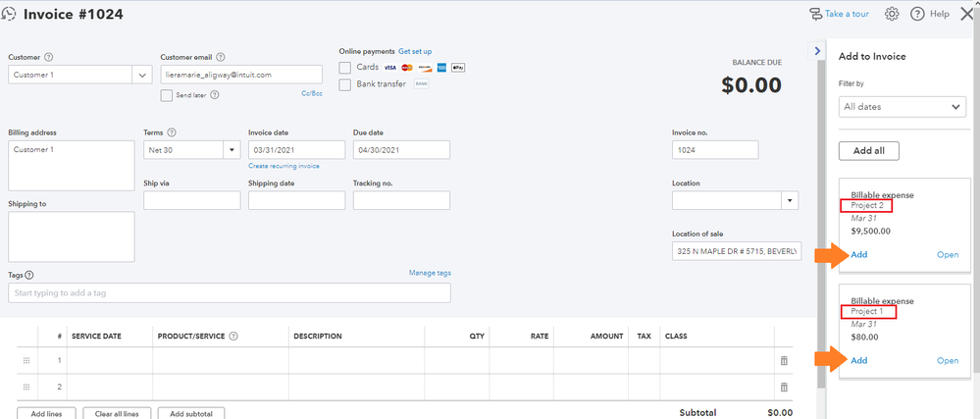Click the Add all button
980x419 pixels.
click(x=869, y=151)
